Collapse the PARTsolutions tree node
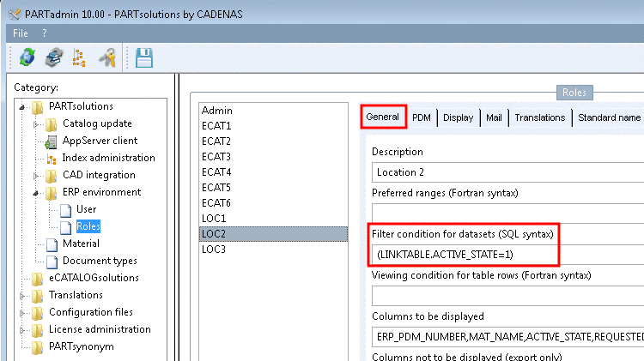Image resolution: width=644 pixels, height=361 pixels. [22, 107]
